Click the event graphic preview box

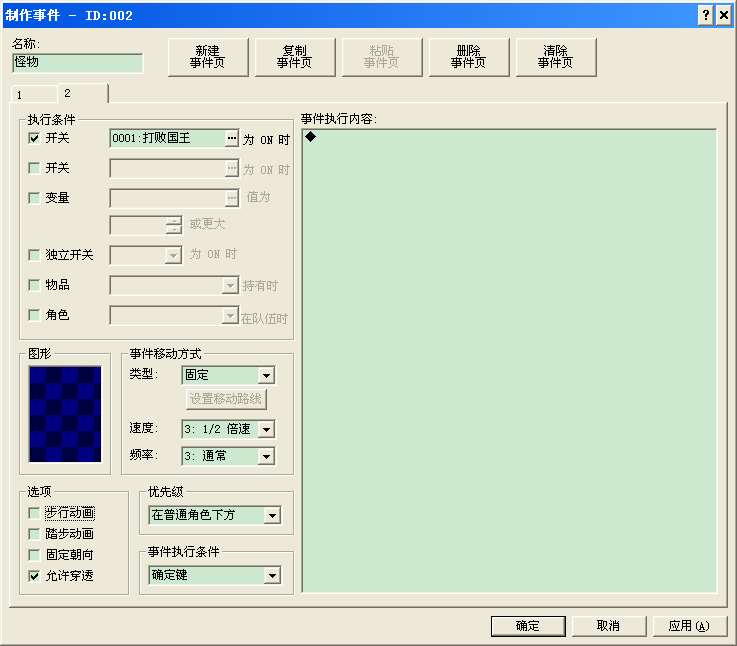pos(65,414)
